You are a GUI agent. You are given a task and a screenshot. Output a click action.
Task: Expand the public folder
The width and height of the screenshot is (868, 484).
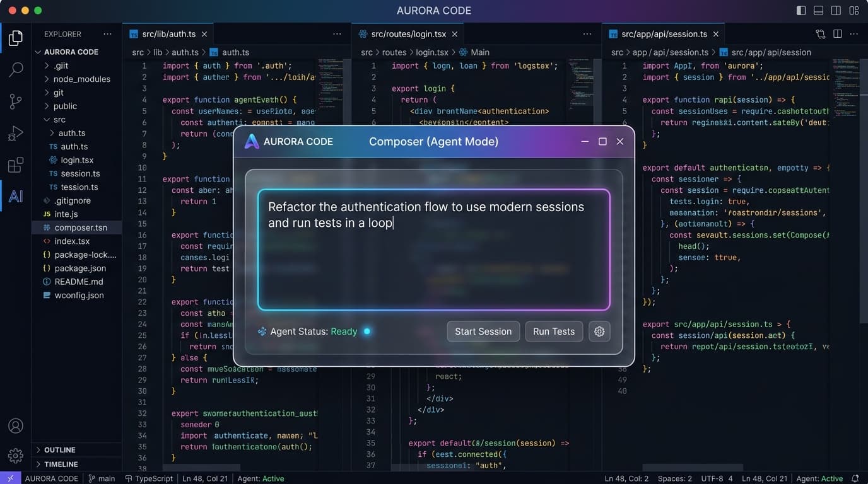(47, 106)
